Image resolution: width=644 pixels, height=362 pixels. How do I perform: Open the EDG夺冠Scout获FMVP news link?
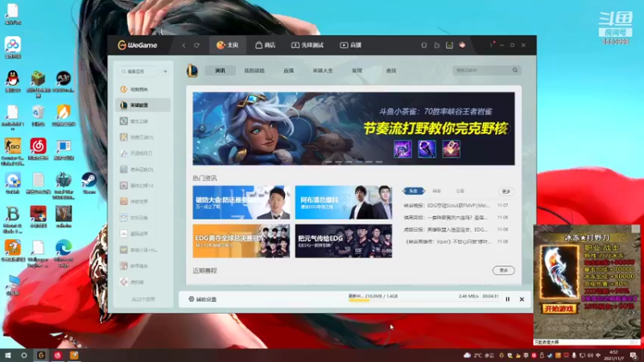(x=447, y=205)
